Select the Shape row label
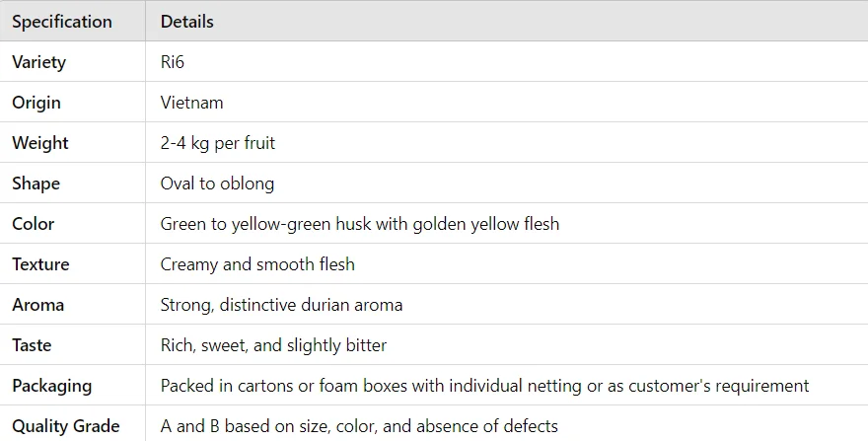This screenshot has height=441, width=868. [36, 184]
